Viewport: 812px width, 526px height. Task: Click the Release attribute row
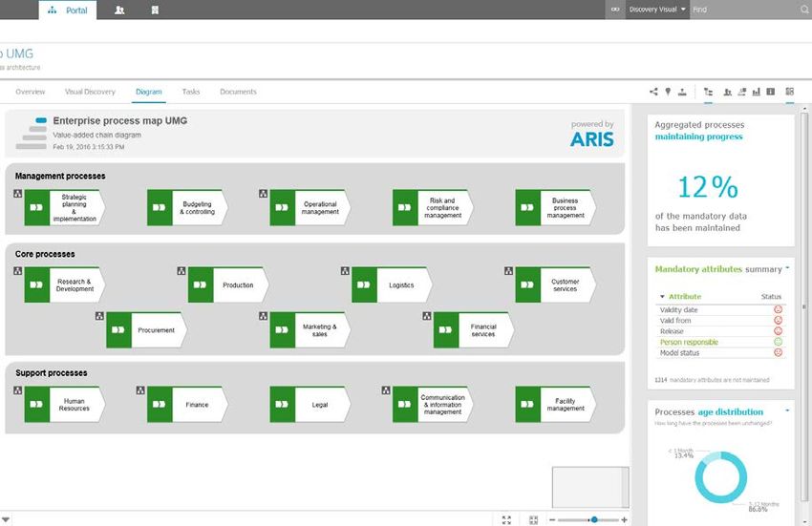[x=720, y=331]
